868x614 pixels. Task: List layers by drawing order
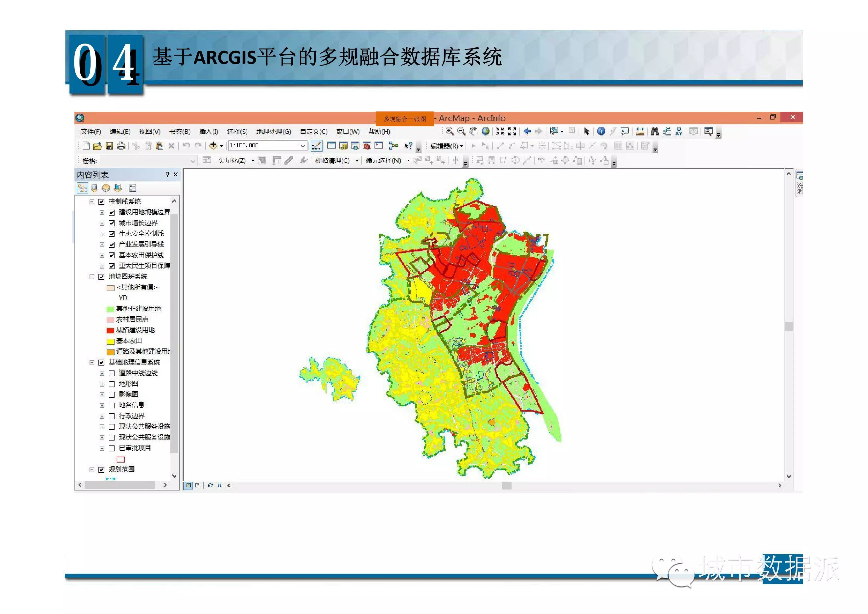pos(82,188)
